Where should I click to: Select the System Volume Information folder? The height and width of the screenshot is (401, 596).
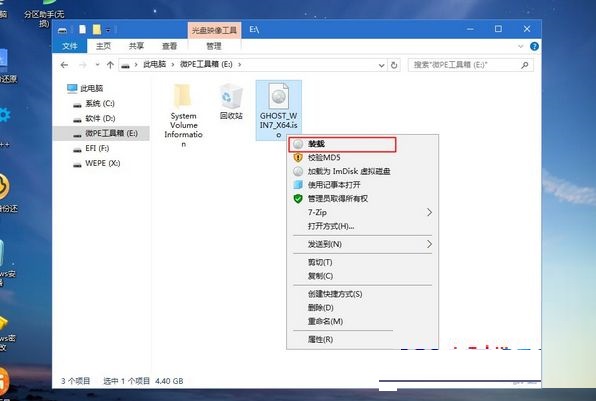coord(183,115)
